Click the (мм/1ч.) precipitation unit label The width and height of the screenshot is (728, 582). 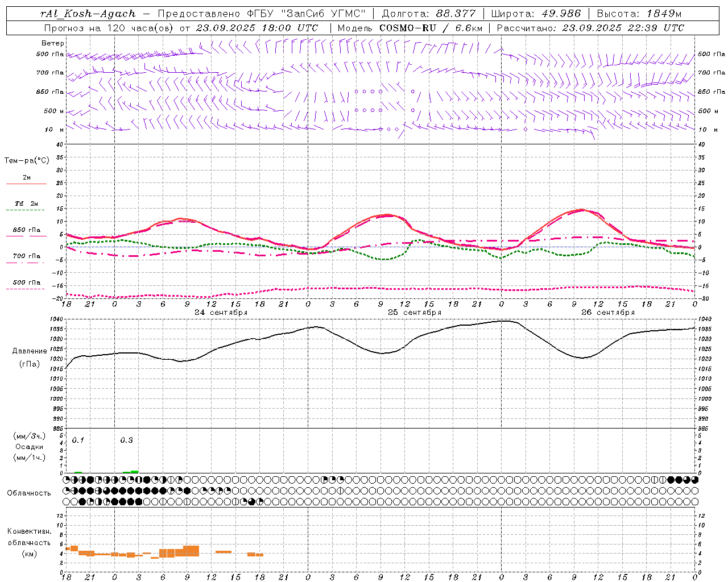30,458
